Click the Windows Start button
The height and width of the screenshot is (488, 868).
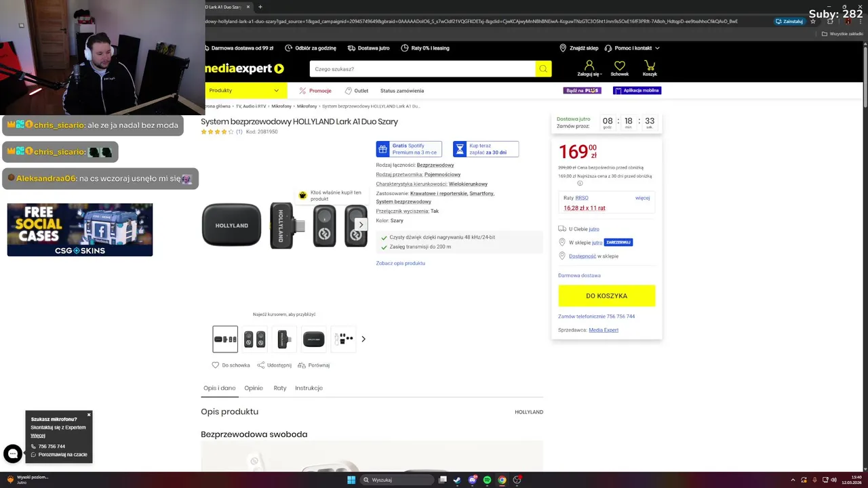click(351, 480)
